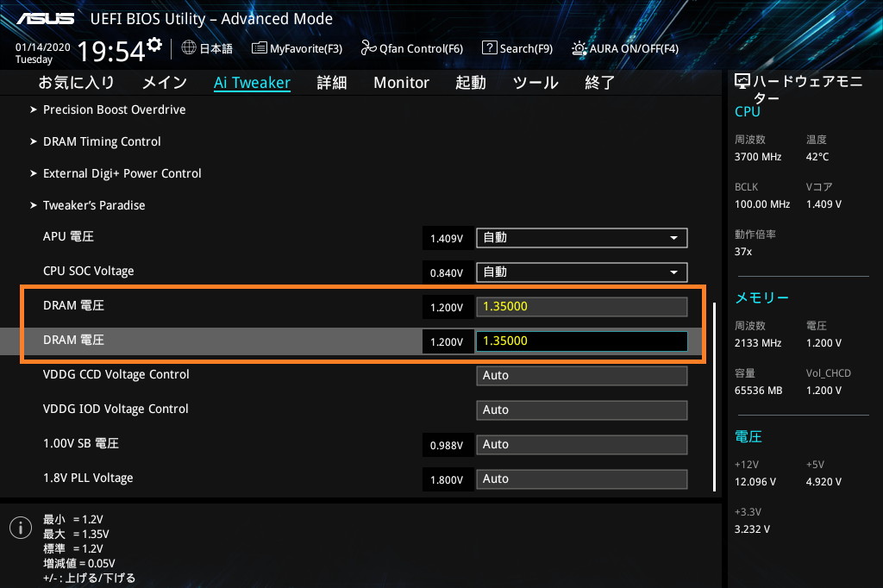Expand External Digi+ Power Control submenu
Screen dimensions: 883x588
coord(122,173)
